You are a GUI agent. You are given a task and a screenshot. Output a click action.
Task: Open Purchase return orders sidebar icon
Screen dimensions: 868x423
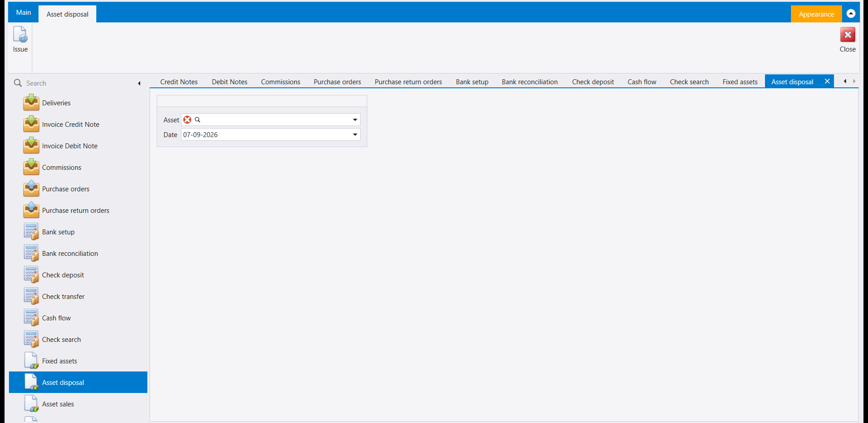(x=31, y=210)
